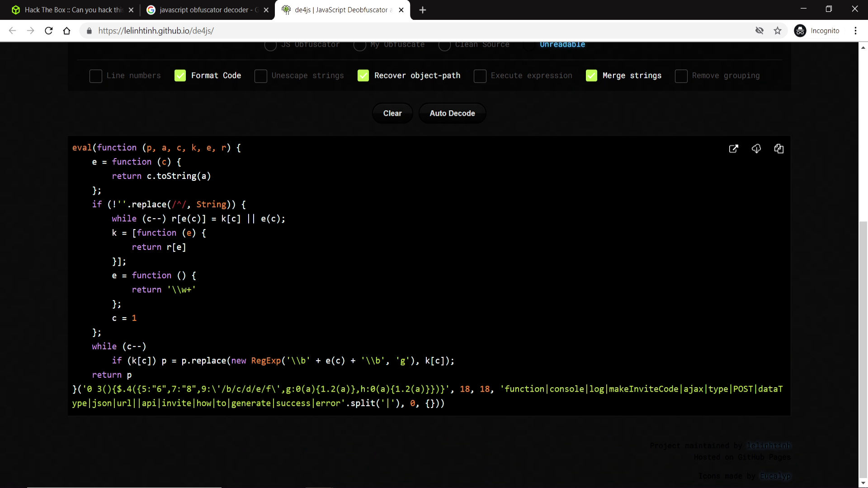Viewport: 868px width, 488px height.
Task: Copy decoded code to clipboard icon
Action: click(779, 149)
